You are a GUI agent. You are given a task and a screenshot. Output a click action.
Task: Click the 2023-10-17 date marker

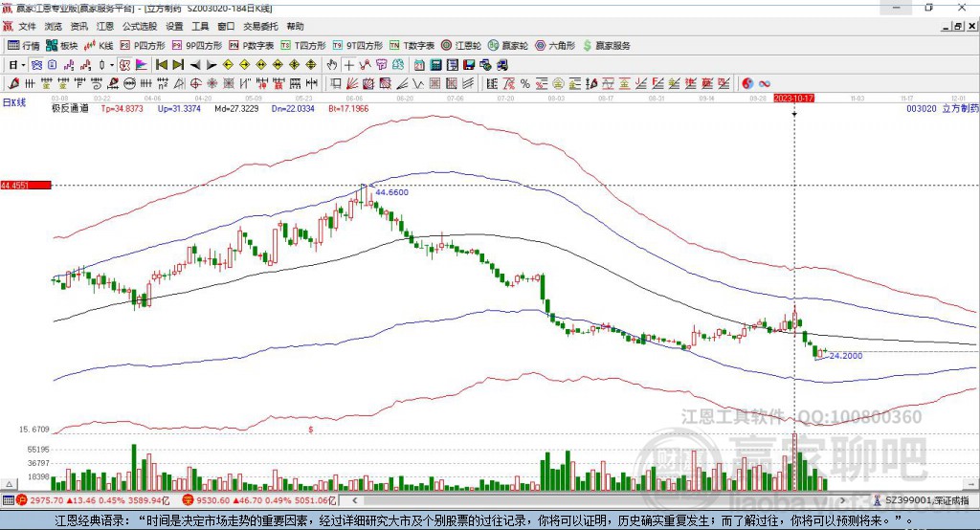click(x=793, y=99)
